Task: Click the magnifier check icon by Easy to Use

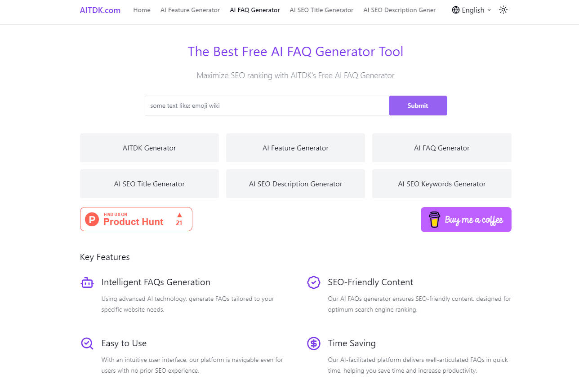Action: [x=87, y=344]
